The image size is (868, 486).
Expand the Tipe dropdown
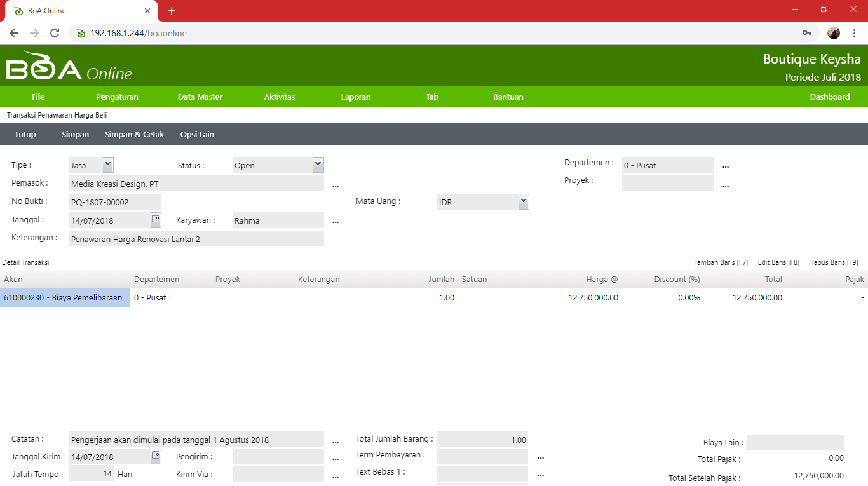107,165
